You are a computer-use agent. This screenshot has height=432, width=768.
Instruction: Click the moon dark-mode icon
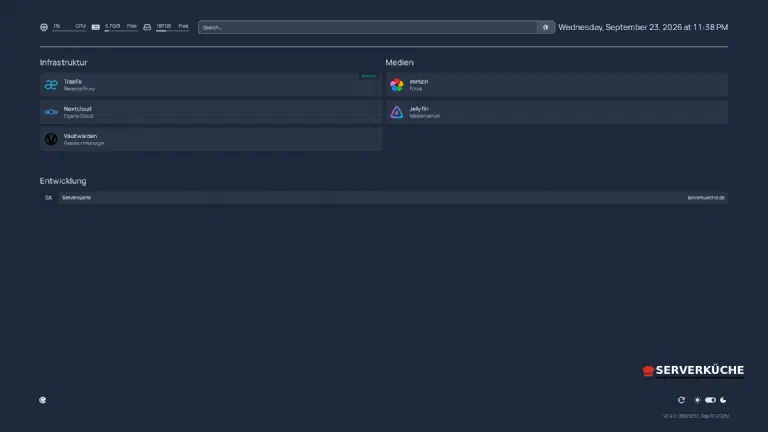click(x=723, y=400)
